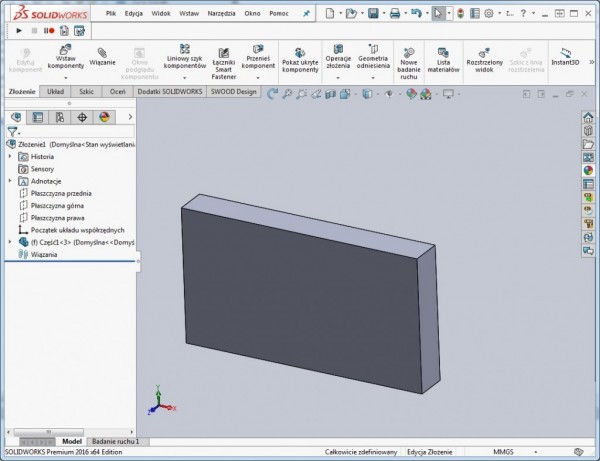Select Wiązania folder in tree
600x461 pixels.
point(44,254)
